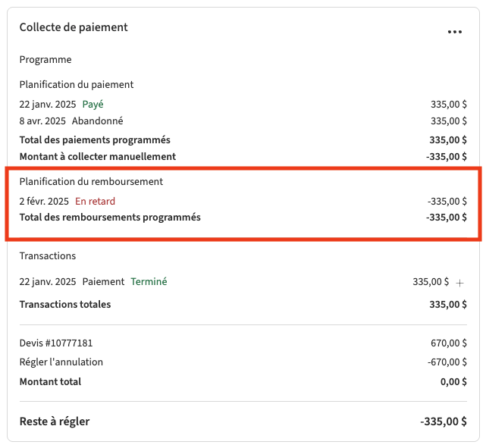Click Devis #10777181 quote reference
Image resolution: width=486 pixels, height=448 pixels.
pyautogui.click(x=56, y=343)
